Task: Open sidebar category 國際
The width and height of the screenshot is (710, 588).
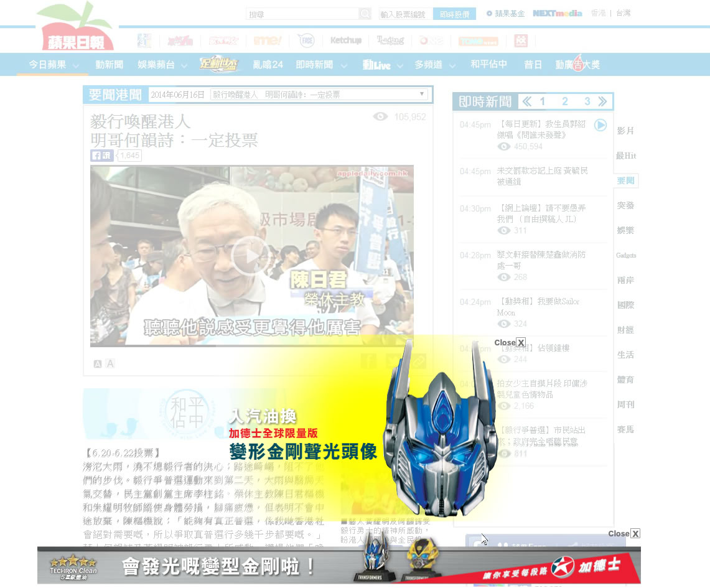Action: coord(625,305)
